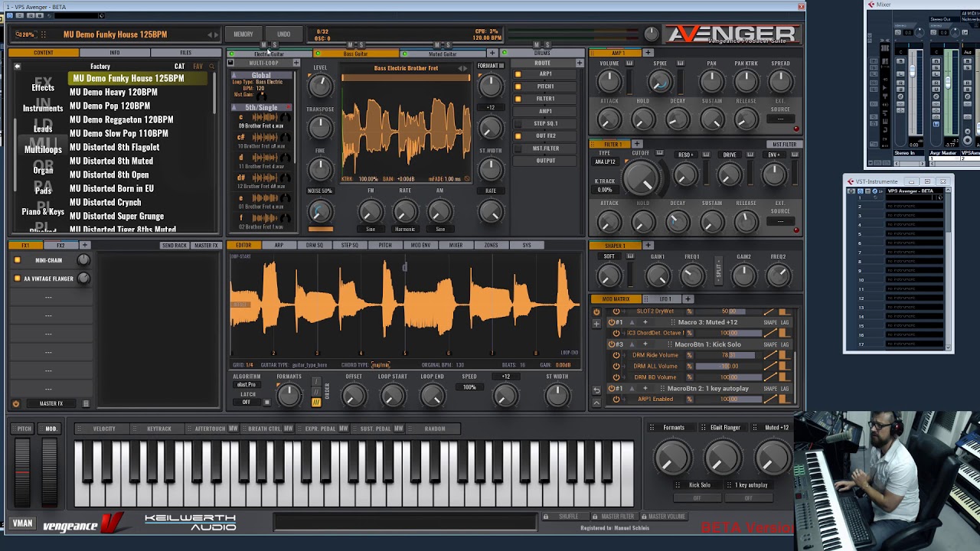Click the AMP VOLUME knob
This screenshot has width=980, height=551.
click(x=609, y=80)
